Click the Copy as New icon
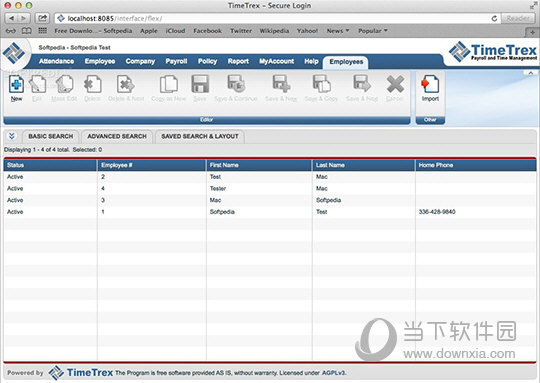540x383 pixels. click(x=169, y=84)
